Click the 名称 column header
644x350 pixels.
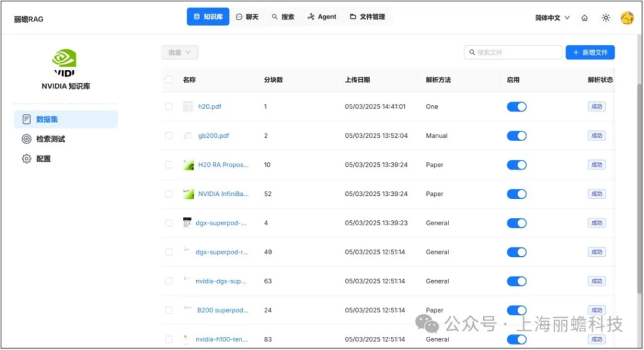pos(189,80)
